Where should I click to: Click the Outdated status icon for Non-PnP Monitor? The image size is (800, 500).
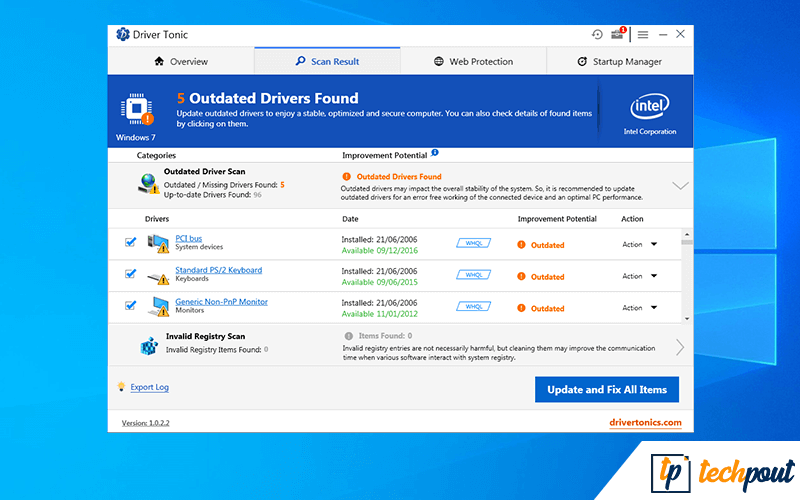tap(521, 308)
